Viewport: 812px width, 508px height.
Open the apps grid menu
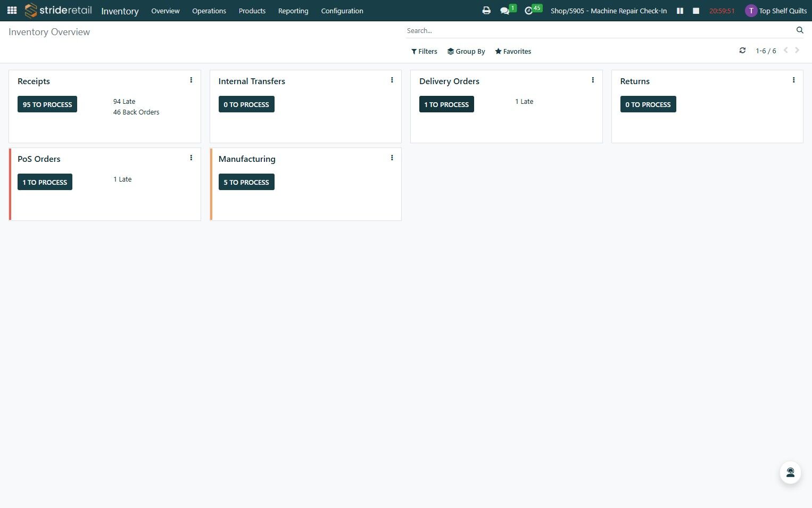12,11
